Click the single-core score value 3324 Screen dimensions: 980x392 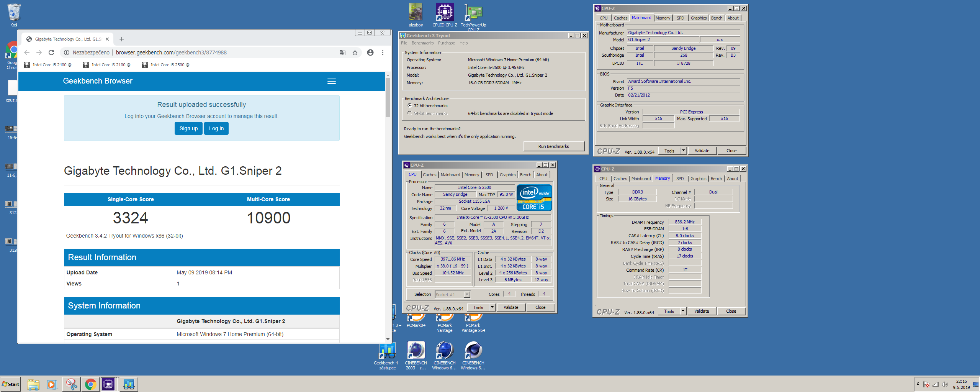[x=131, y=218]
